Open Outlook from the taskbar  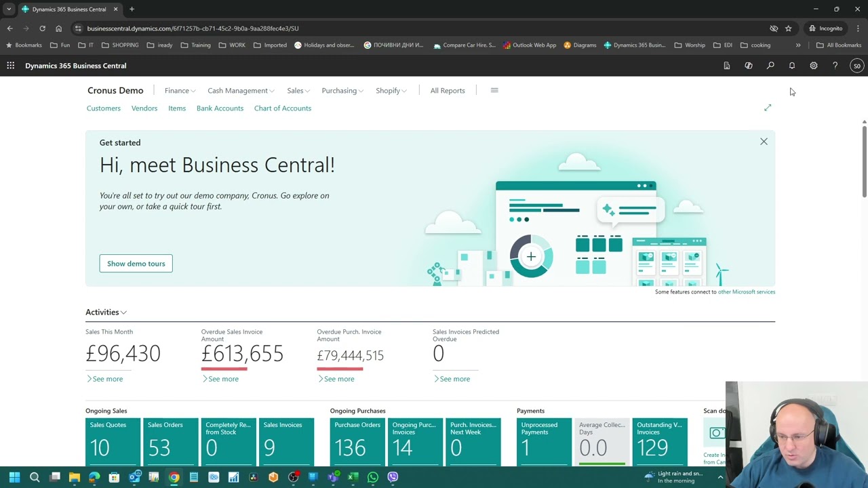134,477
